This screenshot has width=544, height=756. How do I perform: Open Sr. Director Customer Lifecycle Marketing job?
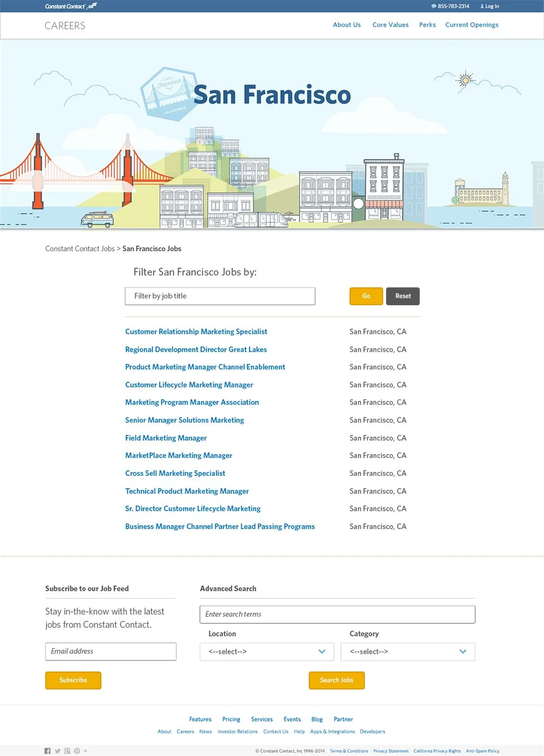pos(193,509)
